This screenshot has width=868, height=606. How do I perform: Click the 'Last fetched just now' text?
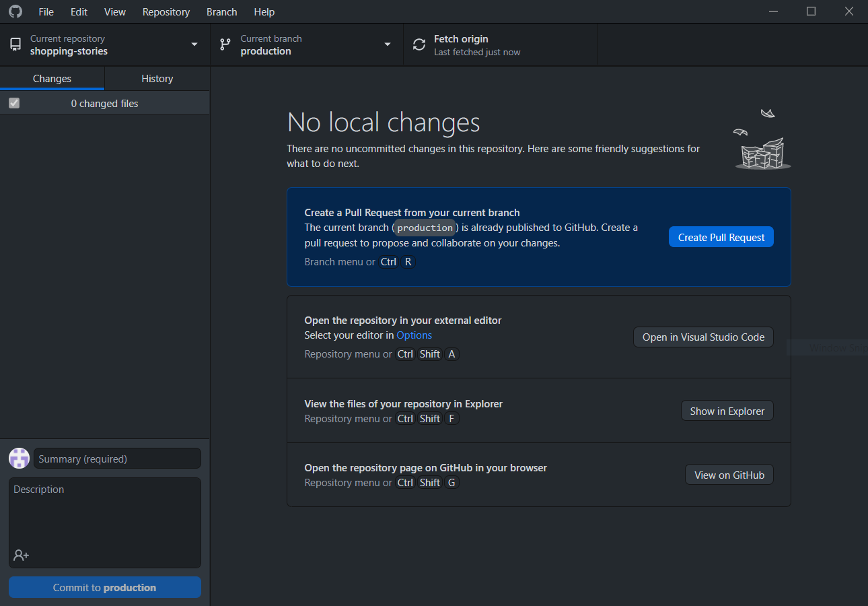point(477,53)
